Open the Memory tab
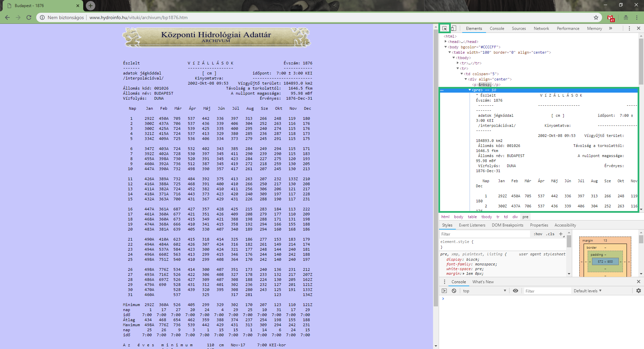The image size is (644, 349). 594,29
